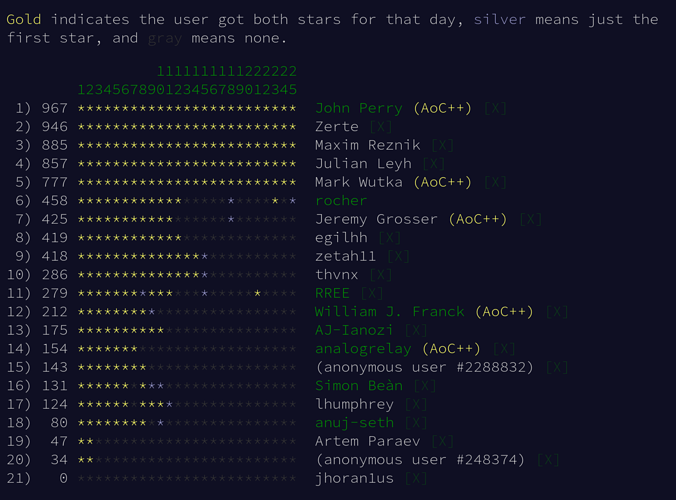Visit Simon Beàn's link
The image size is (676, 500).
[359, 386]
